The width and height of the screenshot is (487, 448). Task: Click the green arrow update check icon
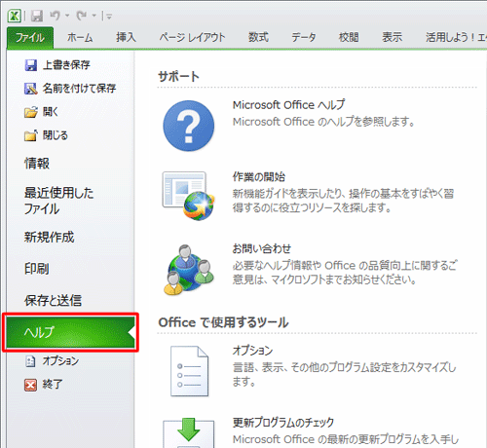(188, 432)
